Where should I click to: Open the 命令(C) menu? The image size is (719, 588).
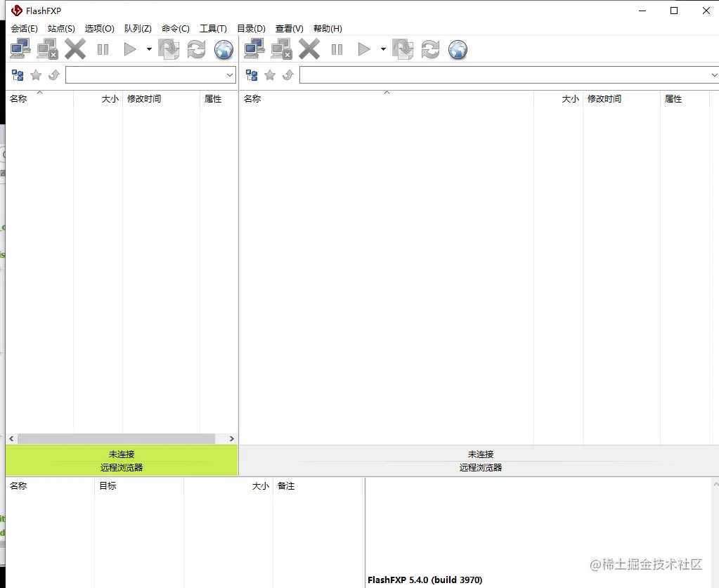coord(176,28)
